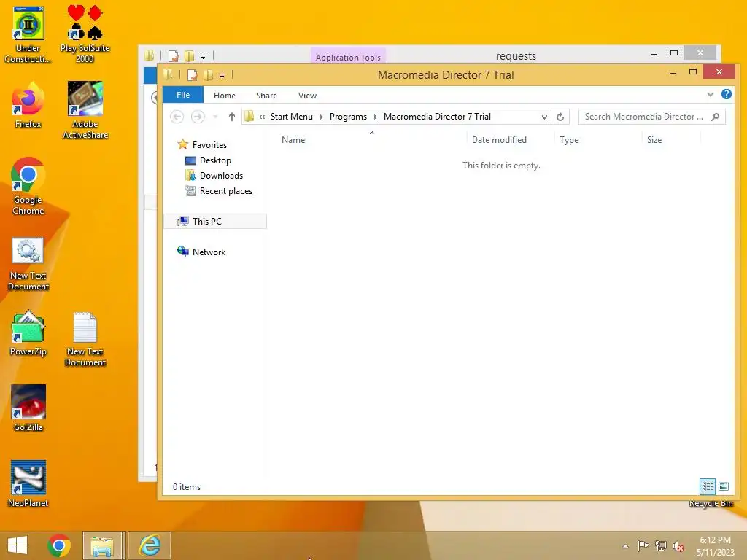Click the requests window title bar
This screenshot has width=747, height=560.
click(516, 55)
